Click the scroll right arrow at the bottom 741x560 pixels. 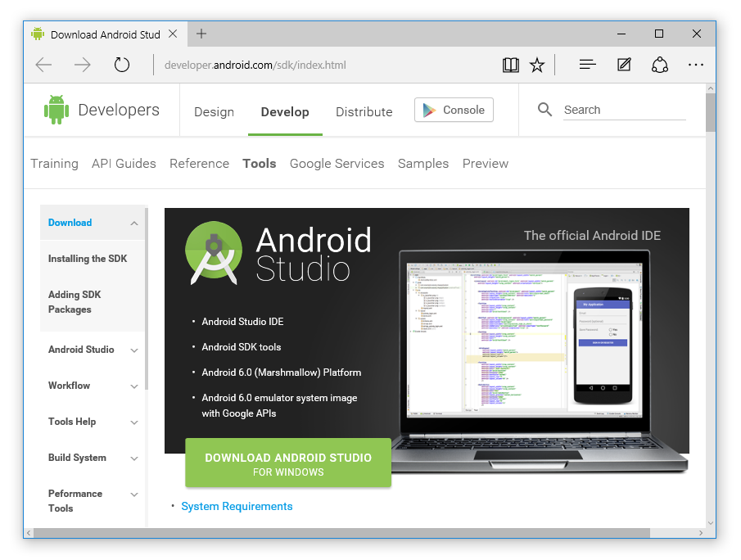701,533
